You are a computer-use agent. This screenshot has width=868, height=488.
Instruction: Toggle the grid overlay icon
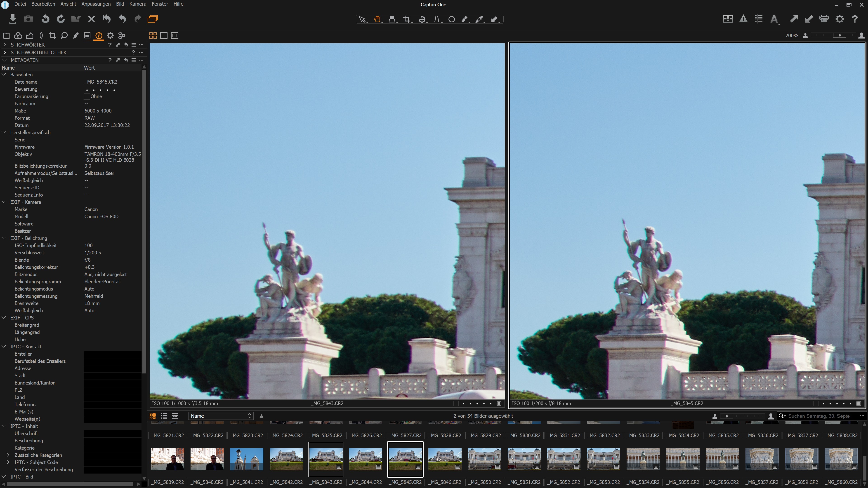[759, 19]
